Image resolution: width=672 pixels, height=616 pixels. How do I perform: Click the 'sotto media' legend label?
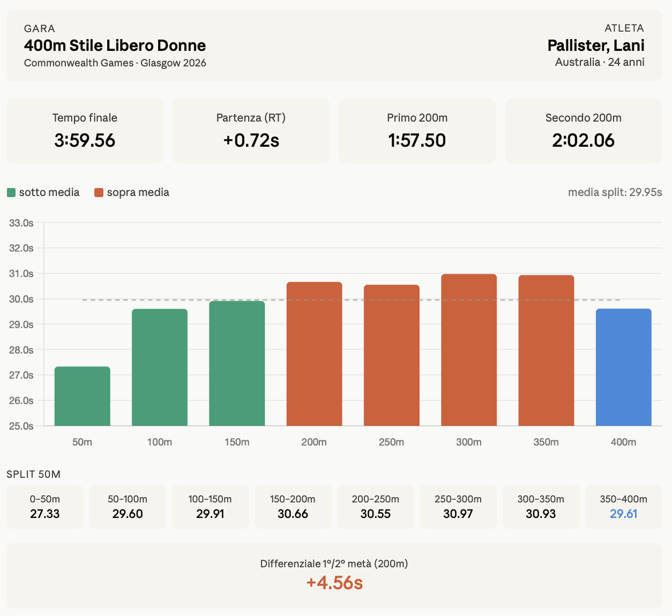(49, 192)
